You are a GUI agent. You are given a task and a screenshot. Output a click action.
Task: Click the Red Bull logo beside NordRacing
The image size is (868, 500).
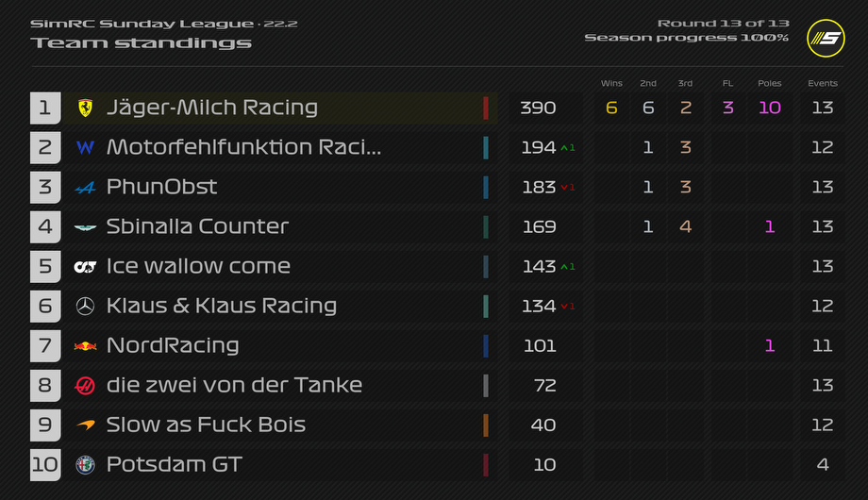[85, 346]
